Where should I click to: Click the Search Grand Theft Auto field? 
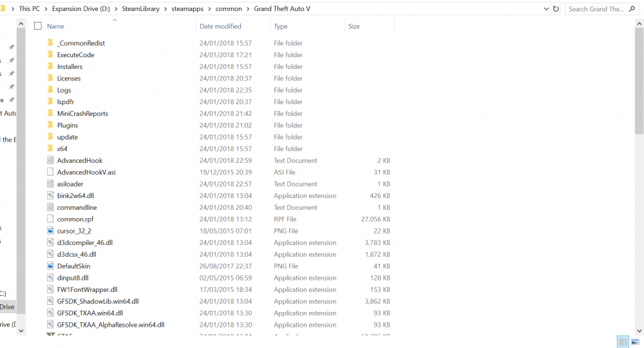coord(596,8)
